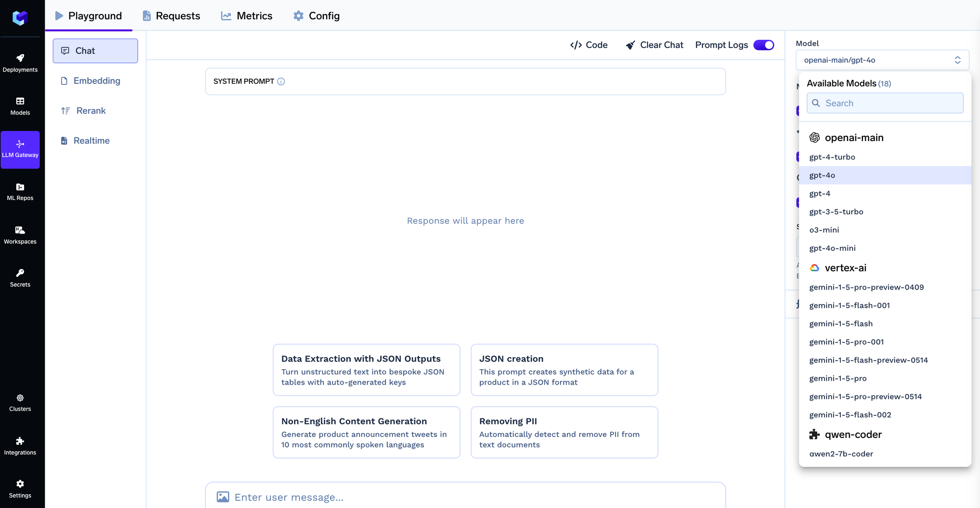Click the model Search field
Image resolution: width=980 pixels, height=508 pixels.
point(885,103)
